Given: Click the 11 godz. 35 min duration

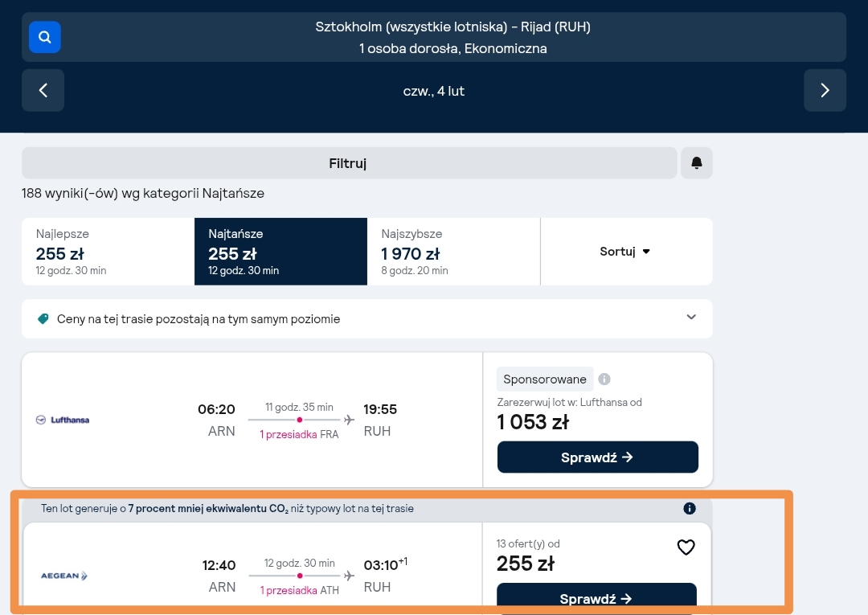Looking at the screenshot, I should tap(299, 408).
